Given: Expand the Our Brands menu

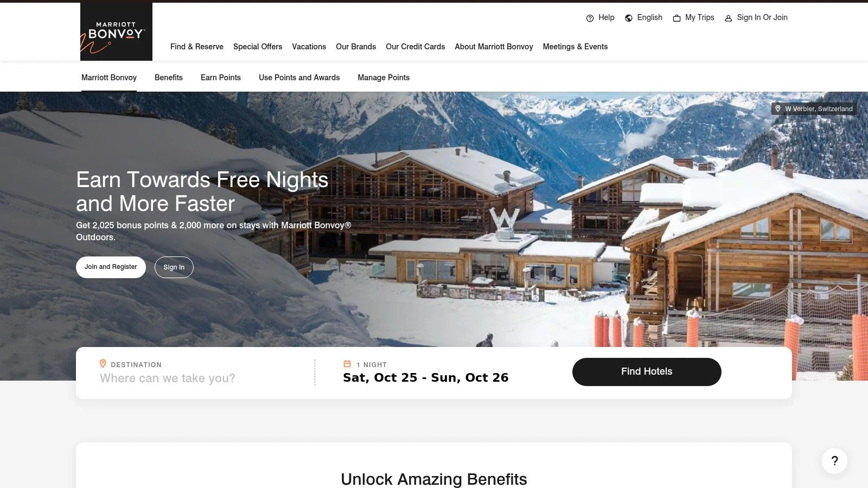Looking at the screenshot, I should tap(356, 47).
